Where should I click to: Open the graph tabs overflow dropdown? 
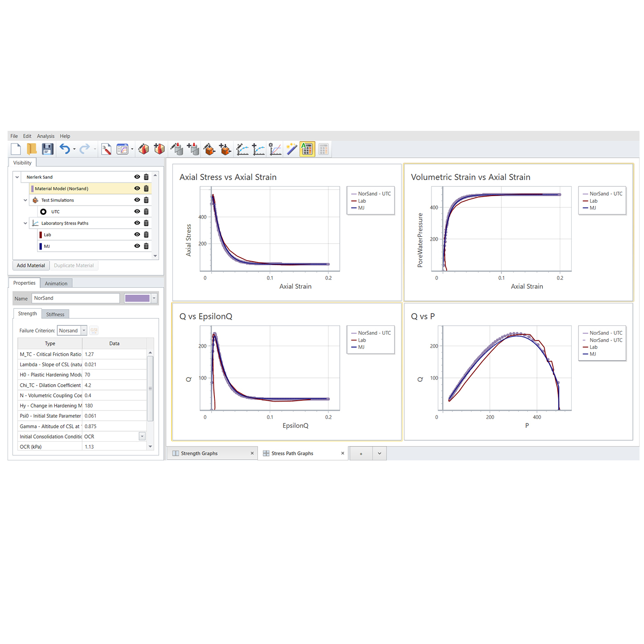click(379, 453)
